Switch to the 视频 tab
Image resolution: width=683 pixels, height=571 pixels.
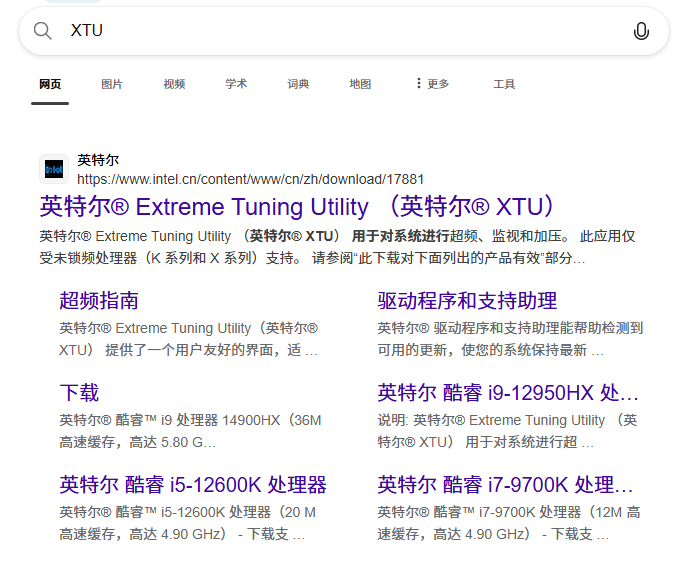[174, 84]
